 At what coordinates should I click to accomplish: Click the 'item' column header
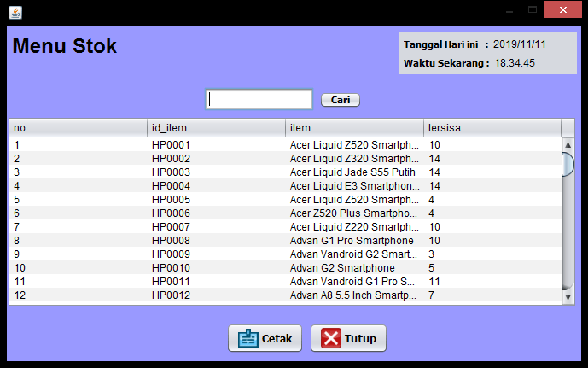coord(354,127)
